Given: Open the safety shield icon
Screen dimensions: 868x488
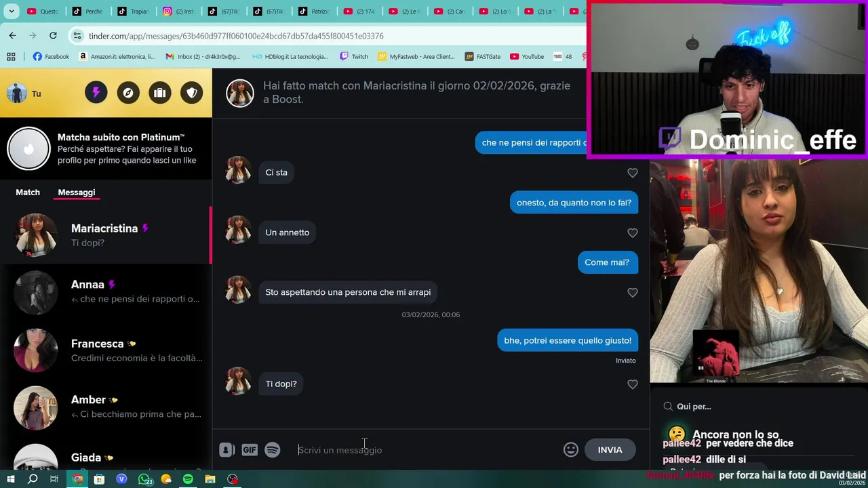Looking at the screenshot, I should [x=192, y=92].
